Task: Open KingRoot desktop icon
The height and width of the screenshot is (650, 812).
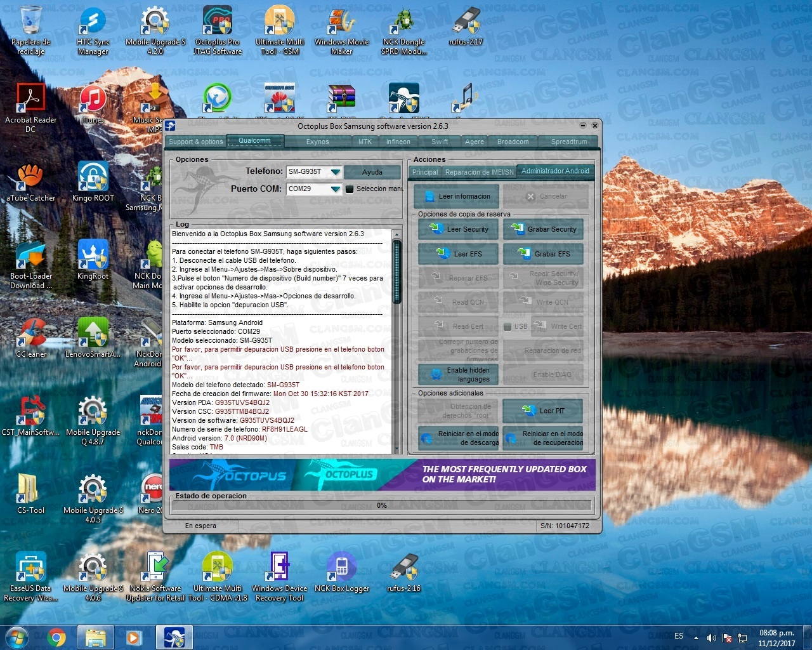Action: pos(93,259)
